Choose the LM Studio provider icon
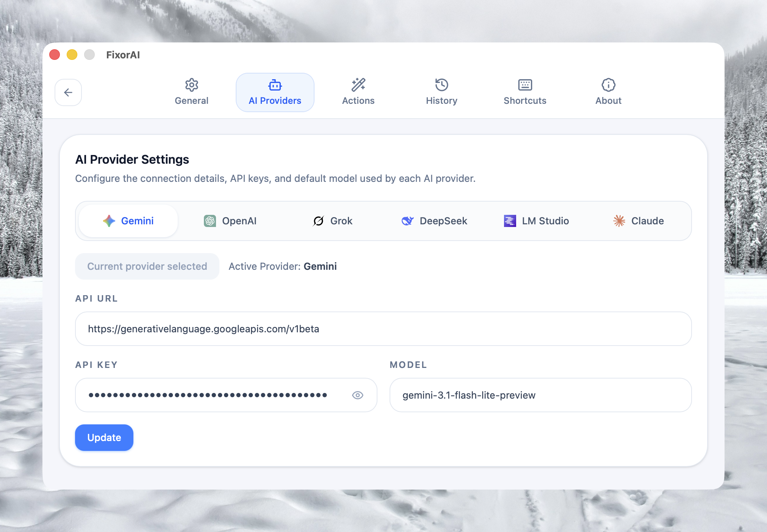767x532 pixels. click(x=510, y=221)
